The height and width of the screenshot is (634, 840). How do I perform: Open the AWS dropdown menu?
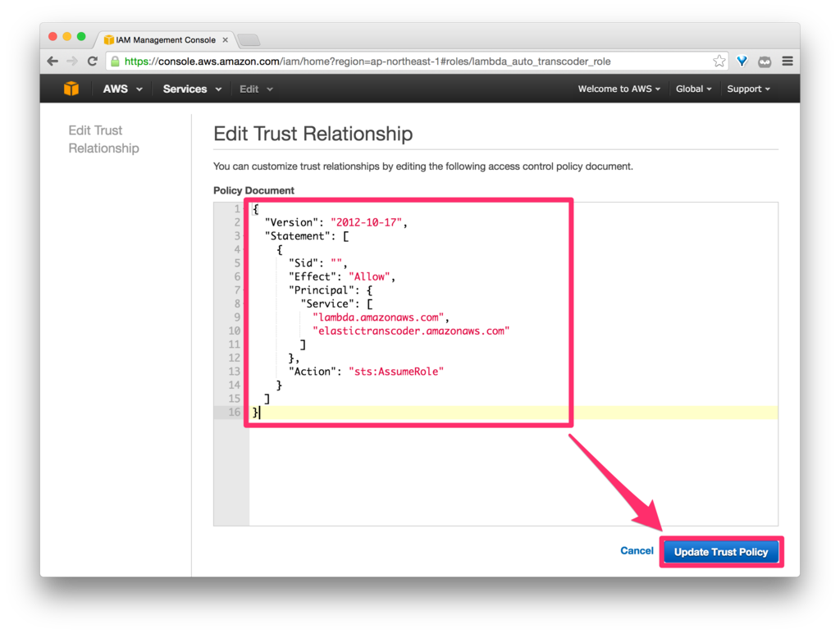pyautogui.click(x=123, y=89)
